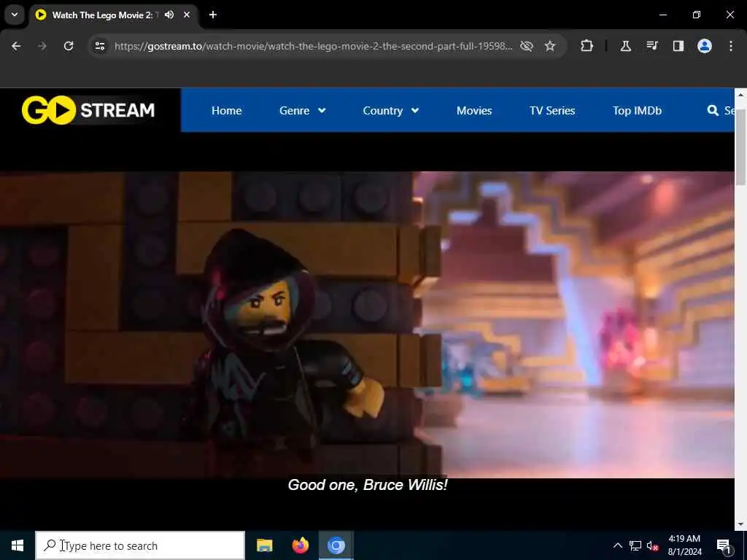This screenshot has height=560, width=747.
Task: Close the Lego Movie 2 tab
Action: click(x=187, y=15)
